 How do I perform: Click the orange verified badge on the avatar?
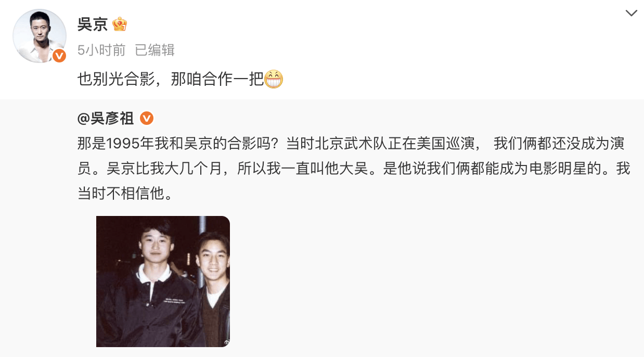pos(59,56)
